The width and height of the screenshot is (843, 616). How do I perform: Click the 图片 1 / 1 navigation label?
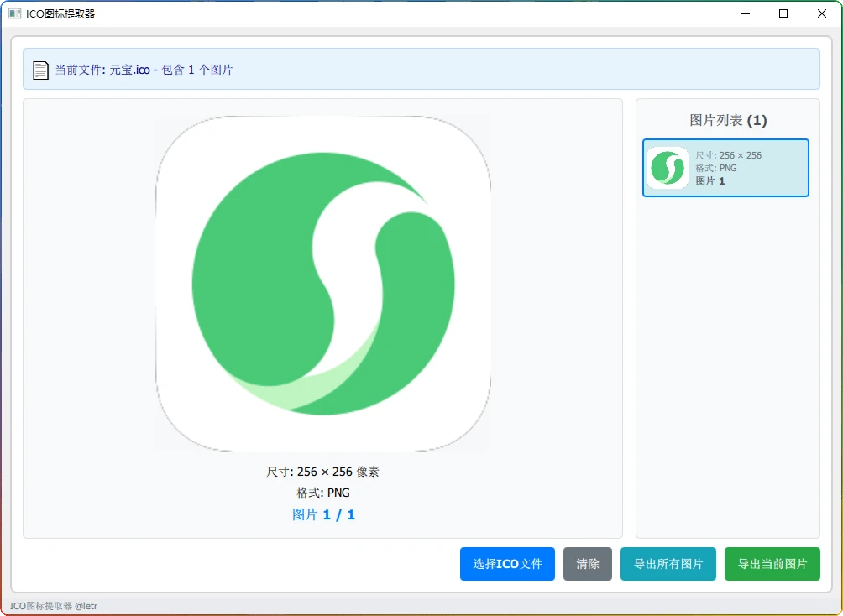[x=323, y=514]
